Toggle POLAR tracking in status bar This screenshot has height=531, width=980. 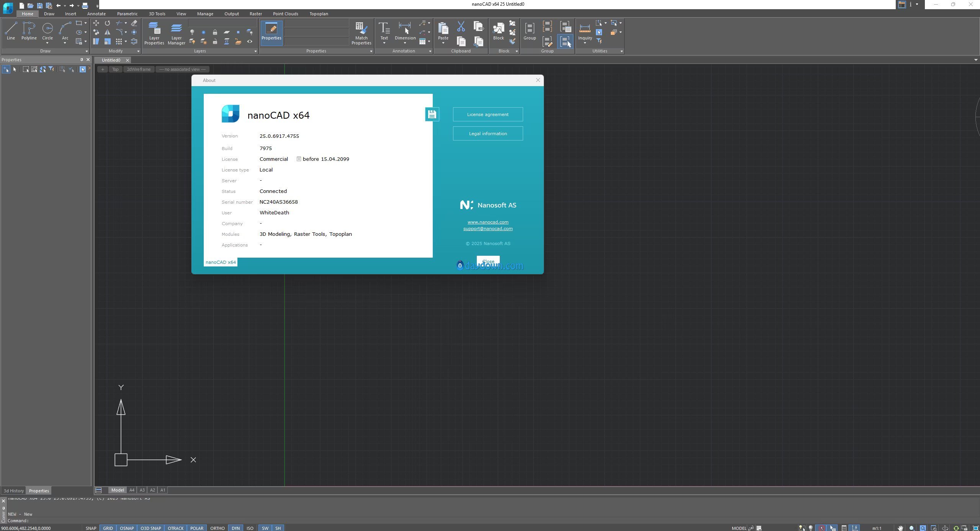197,528
